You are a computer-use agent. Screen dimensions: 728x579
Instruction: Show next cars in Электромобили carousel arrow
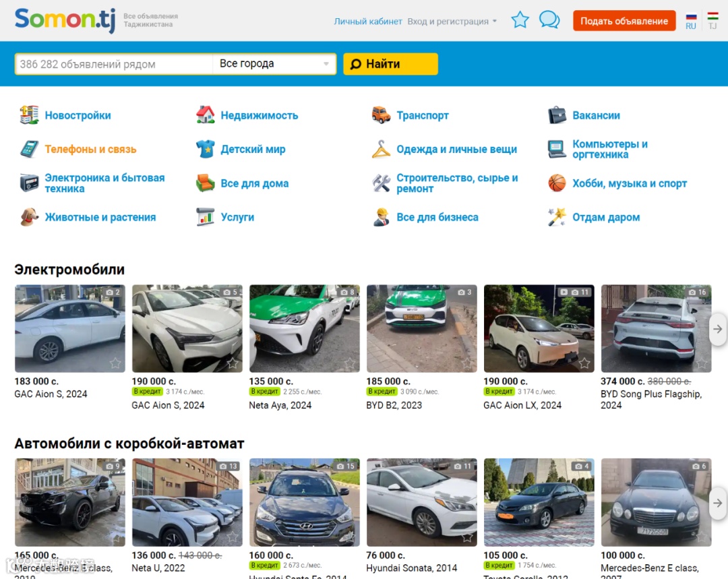[x=717, y=329]
